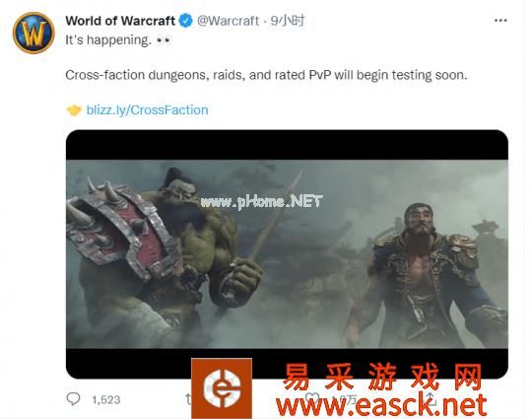The height and width of the screenshot is (419, 532).
Task: Click the blue verified badge
Action: pyautogui.click(x=185, y=21)
